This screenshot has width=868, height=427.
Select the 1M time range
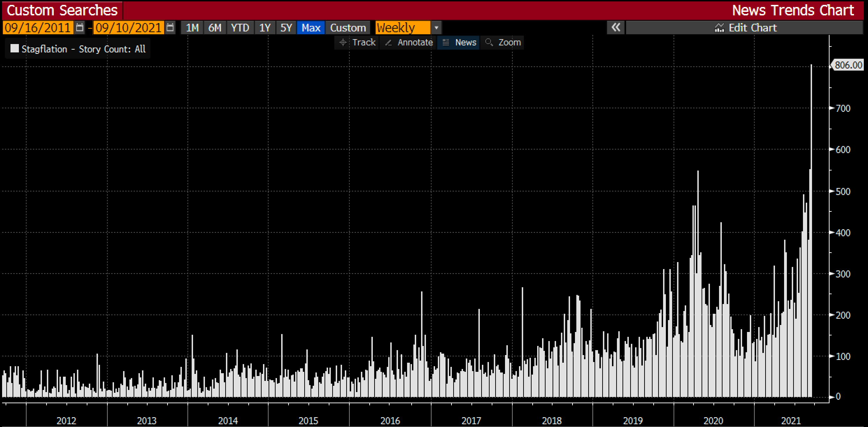click(192, 28)
